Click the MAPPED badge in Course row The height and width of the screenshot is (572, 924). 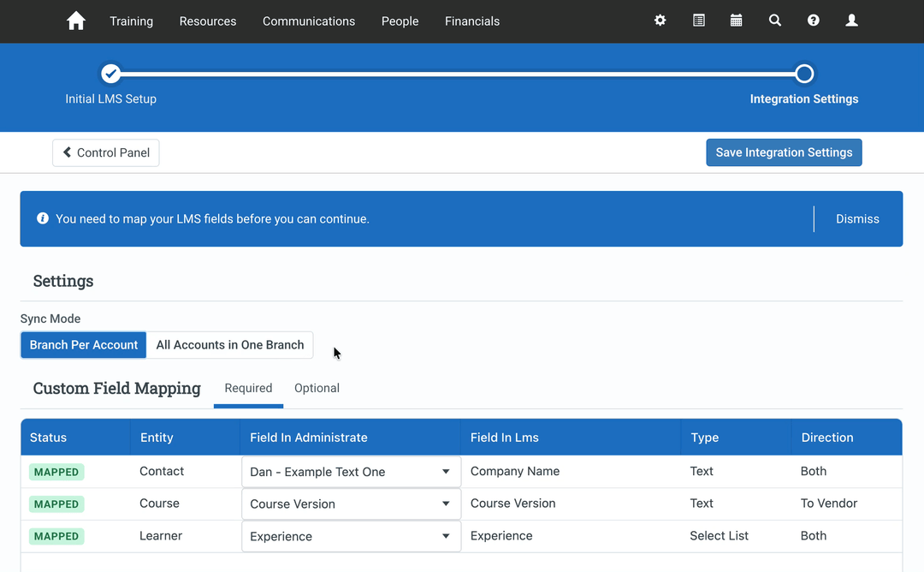56,504
